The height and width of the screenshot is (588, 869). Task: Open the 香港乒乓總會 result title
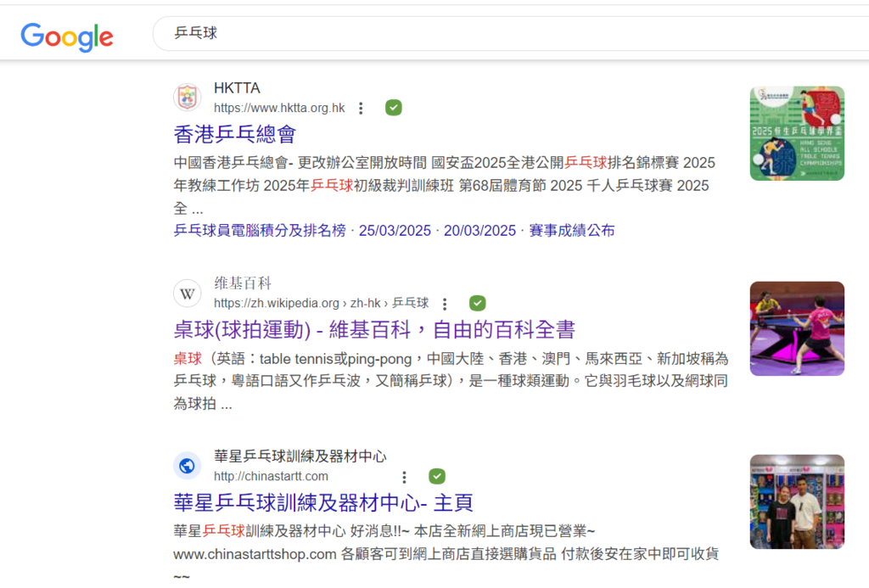pos(234,134)
